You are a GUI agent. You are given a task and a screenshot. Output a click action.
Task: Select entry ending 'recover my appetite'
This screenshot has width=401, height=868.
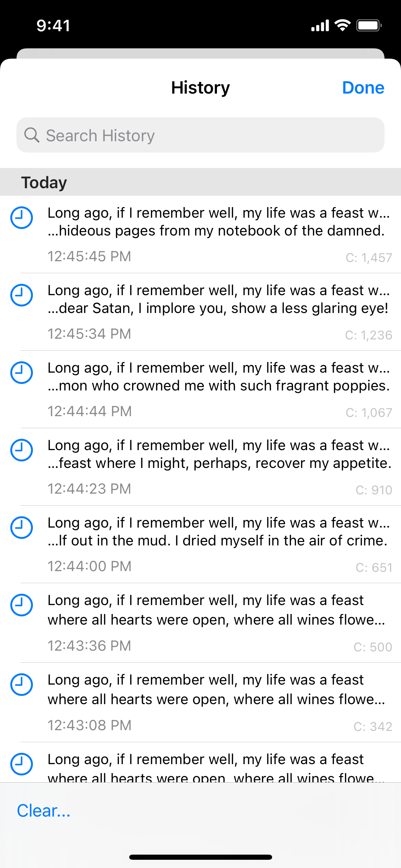coord(200,467)
